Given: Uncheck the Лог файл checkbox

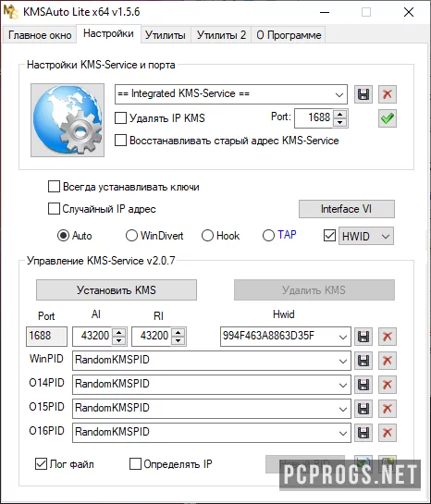Looking at the screenshot, I should point(41,464).
